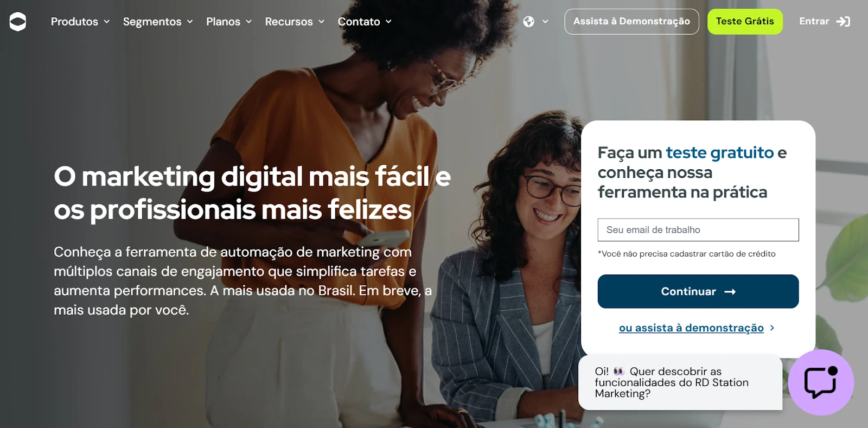868x428 pixels.
Task: Open the Contato menu
Action: coord(365,22)
